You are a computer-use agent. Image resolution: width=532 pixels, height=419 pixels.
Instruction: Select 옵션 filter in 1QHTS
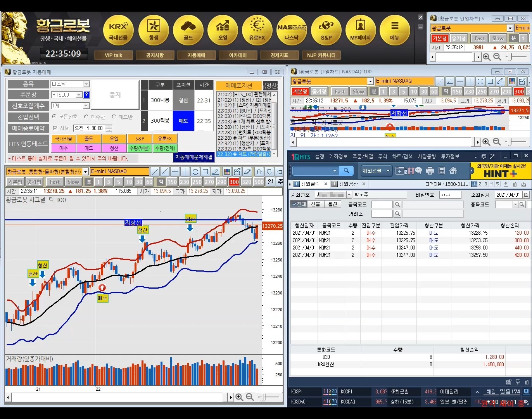(333, 204)
